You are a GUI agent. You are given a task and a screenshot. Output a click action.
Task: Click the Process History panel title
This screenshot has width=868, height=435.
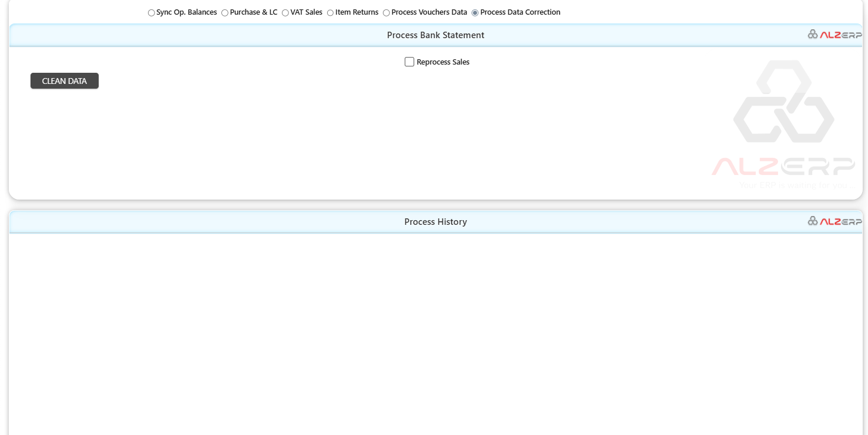tap(435, 221)
